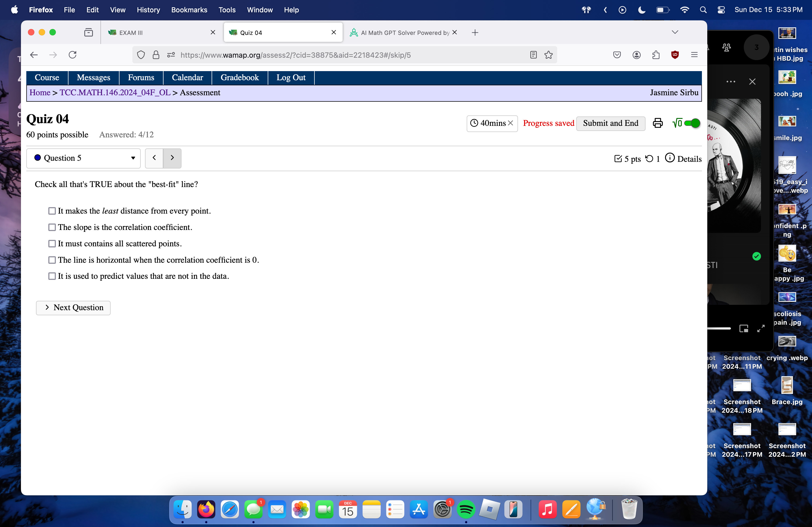The width and height of the screenshot is (812, 527).
Task: Click the Next Question button
Action: pyautogui.click(x=73, y=308)
